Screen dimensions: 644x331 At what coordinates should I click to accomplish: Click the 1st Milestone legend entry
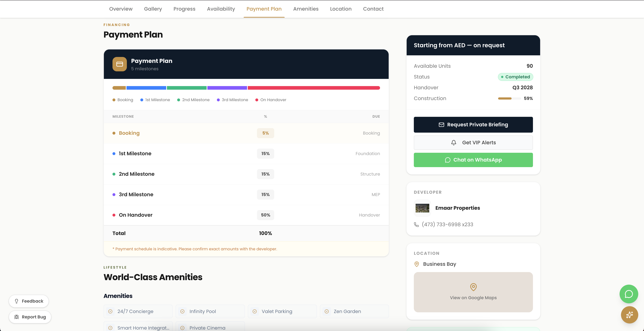[x=155, y=100]
